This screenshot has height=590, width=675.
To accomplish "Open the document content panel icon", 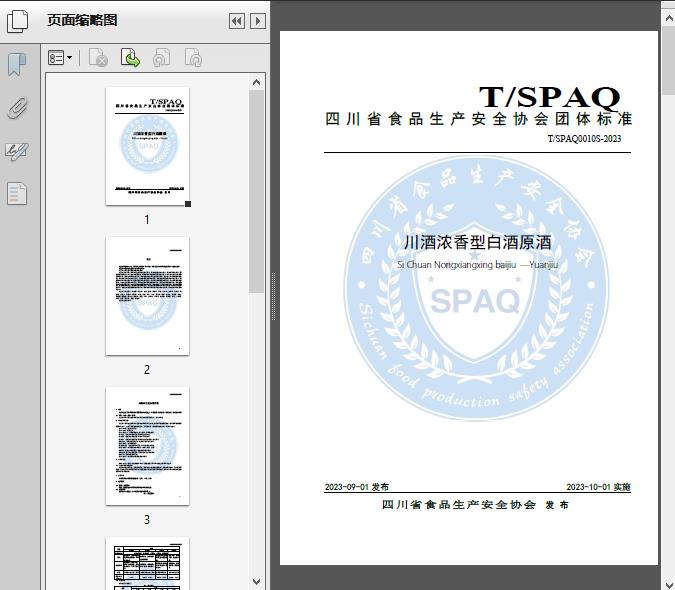I will pyautogui.click(x=17, y=194).
